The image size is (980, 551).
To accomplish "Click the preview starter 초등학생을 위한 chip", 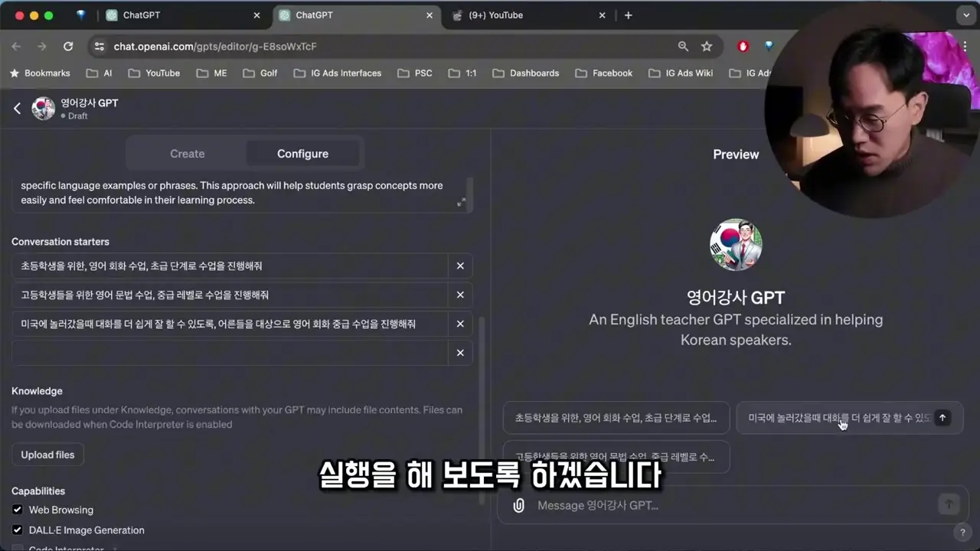I will click(616, 418).
